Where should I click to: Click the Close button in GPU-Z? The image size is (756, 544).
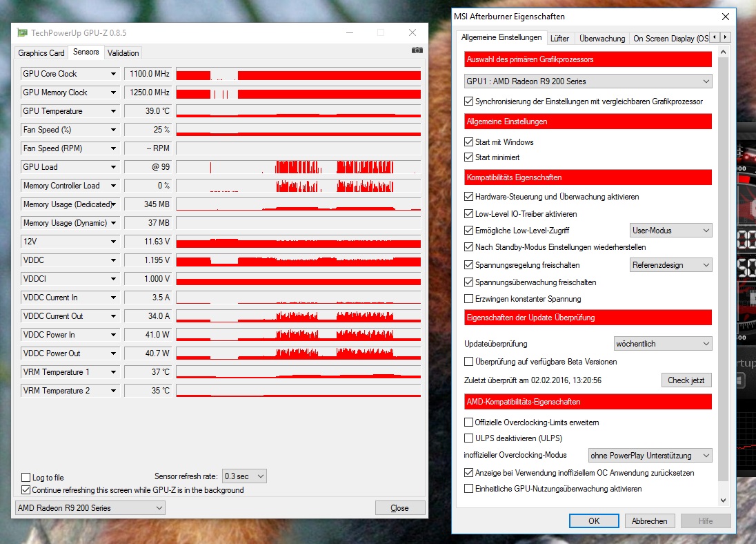[399, 508]
